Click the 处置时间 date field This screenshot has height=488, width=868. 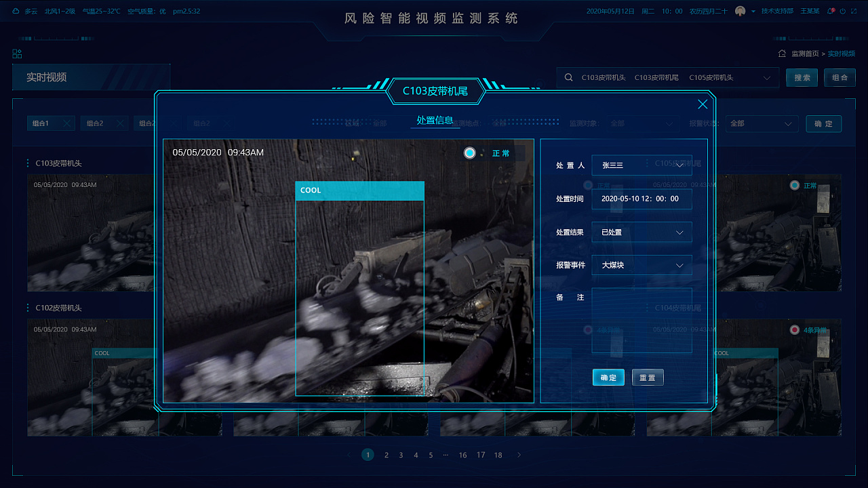point(642,199)
